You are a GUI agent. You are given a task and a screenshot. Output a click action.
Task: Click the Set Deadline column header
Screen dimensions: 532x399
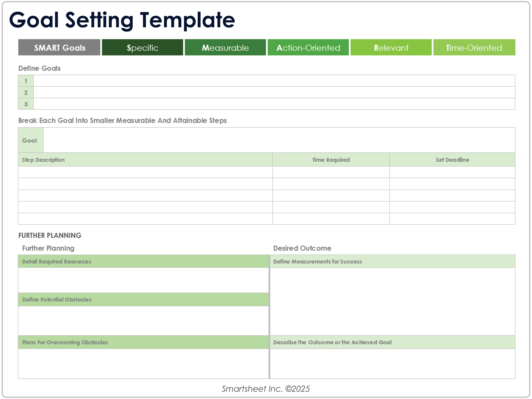point(452,160)
